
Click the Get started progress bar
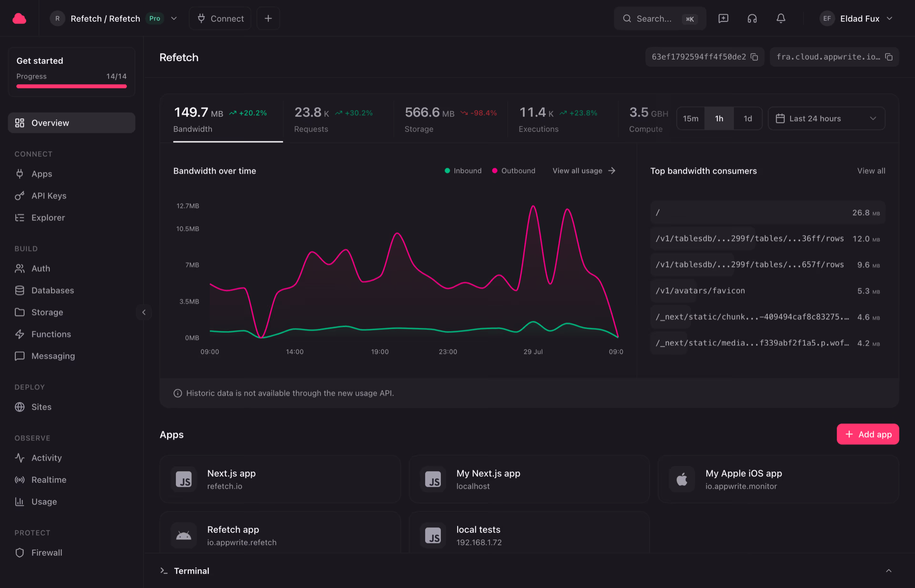tap(71, 86)
